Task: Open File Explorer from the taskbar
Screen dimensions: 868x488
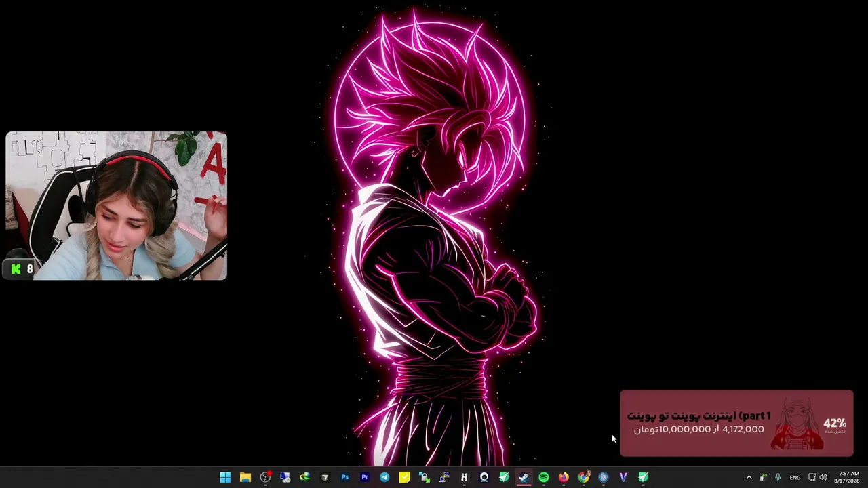Action: click(x=245, y=477)
